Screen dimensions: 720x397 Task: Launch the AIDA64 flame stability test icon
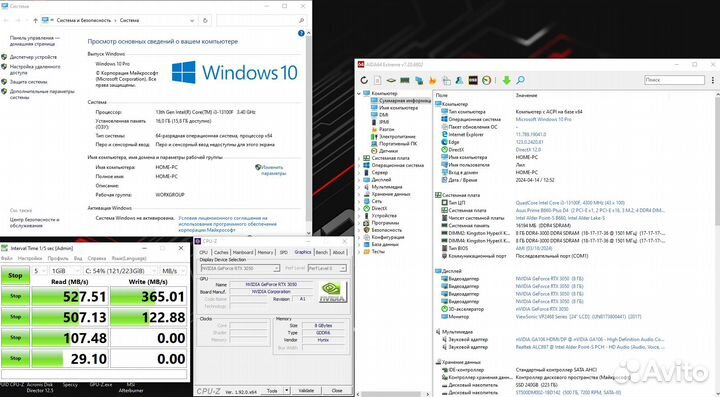coord(432,80)
